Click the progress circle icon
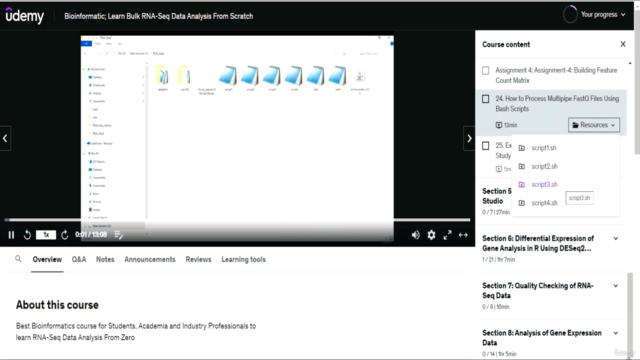Viewport: 640px width, 360px height. 570,15
